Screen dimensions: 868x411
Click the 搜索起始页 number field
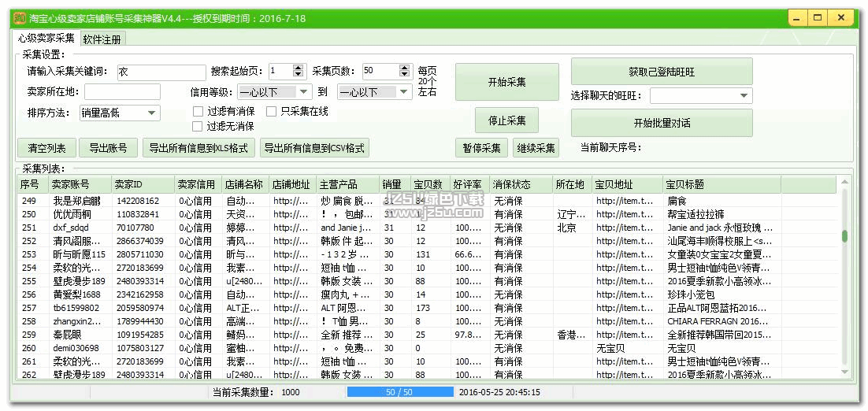280,71
